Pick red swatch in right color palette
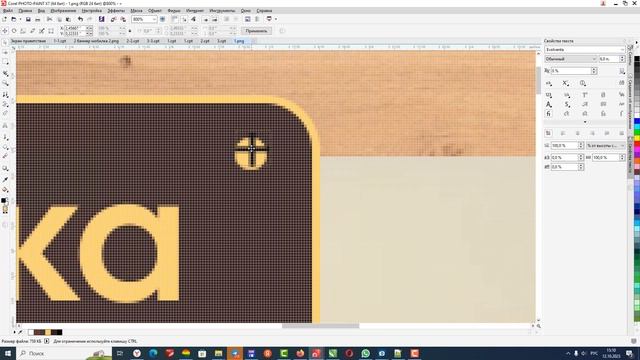 coord(637,144)
